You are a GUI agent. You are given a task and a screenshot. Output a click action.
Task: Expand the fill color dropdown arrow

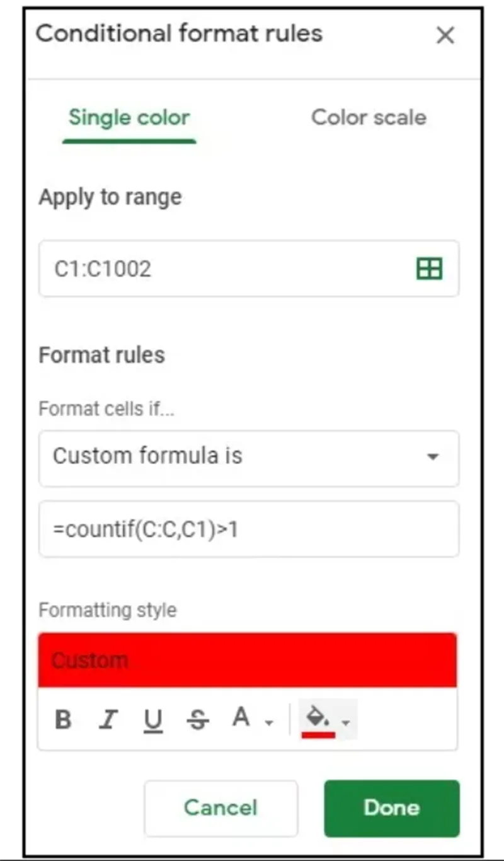(345, 722)
